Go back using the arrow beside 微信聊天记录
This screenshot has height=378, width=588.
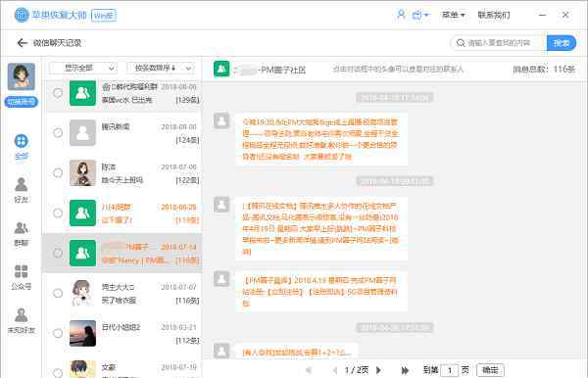[23, 43]
